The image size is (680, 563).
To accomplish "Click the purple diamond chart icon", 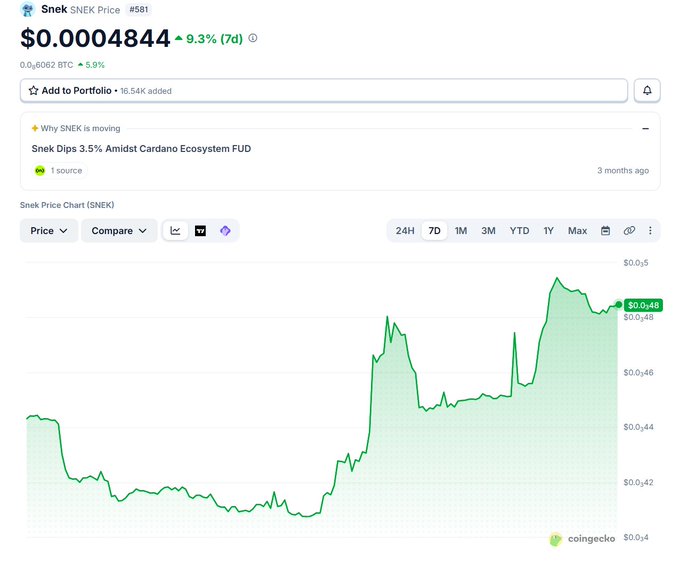I will tap(225, 231).
